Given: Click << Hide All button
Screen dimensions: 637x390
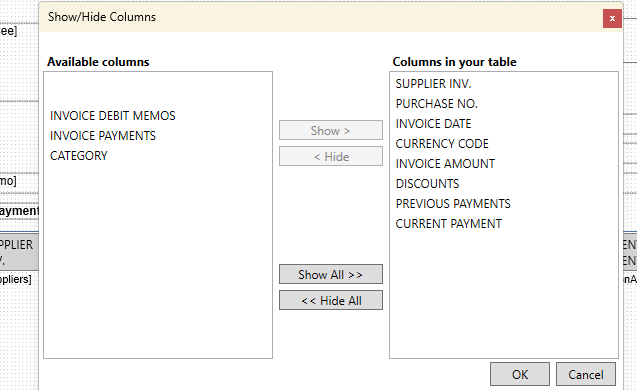Looking at the screenshot, I should [331, 300].
